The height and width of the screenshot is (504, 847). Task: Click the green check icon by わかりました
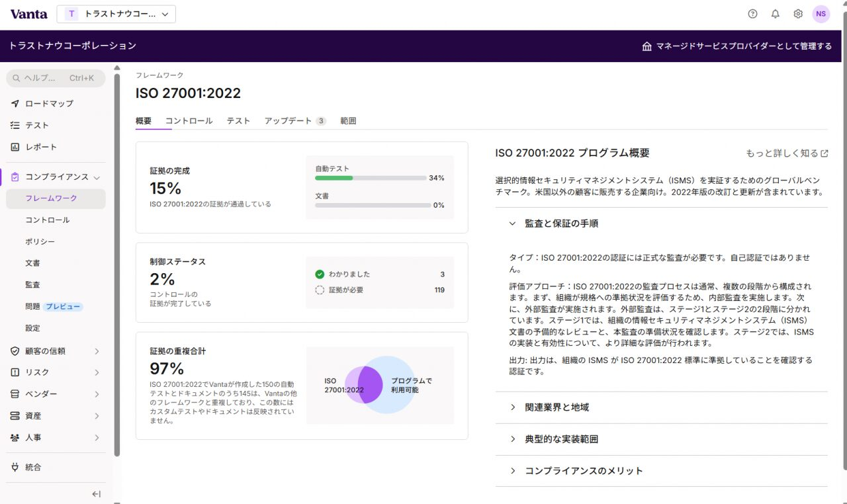320,274
